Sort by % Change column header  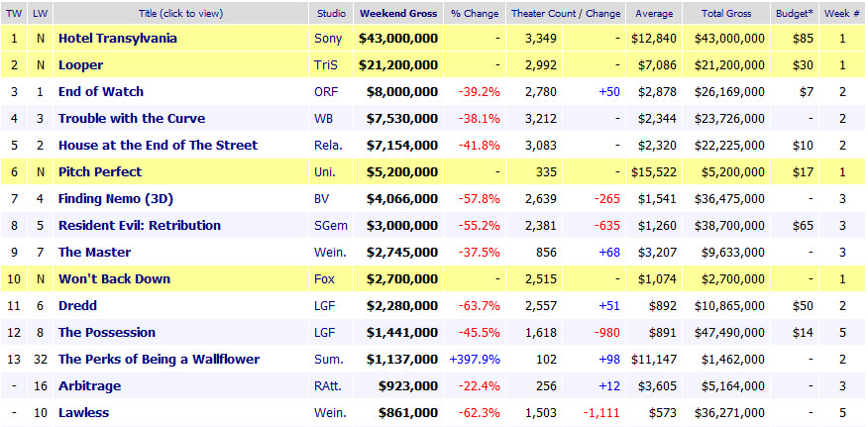pyautogui.click(x=475, y=13)
